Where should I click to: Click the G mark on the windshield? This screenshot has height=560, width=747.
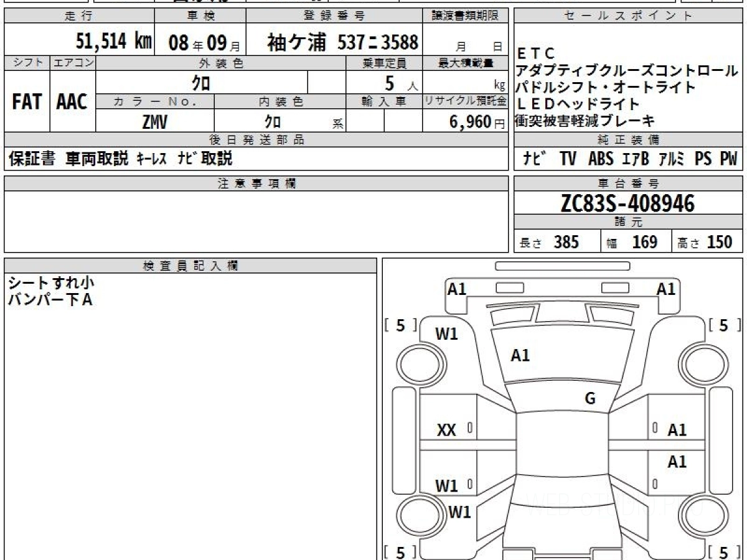[590, 399]
